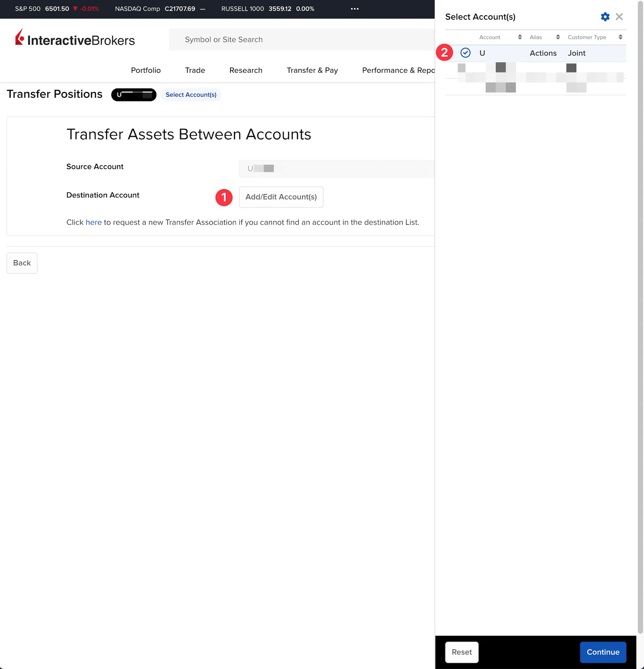Click the Select Account(s) link chip
644x669 pixels.
pyautogui.click(x=191, y=95)
